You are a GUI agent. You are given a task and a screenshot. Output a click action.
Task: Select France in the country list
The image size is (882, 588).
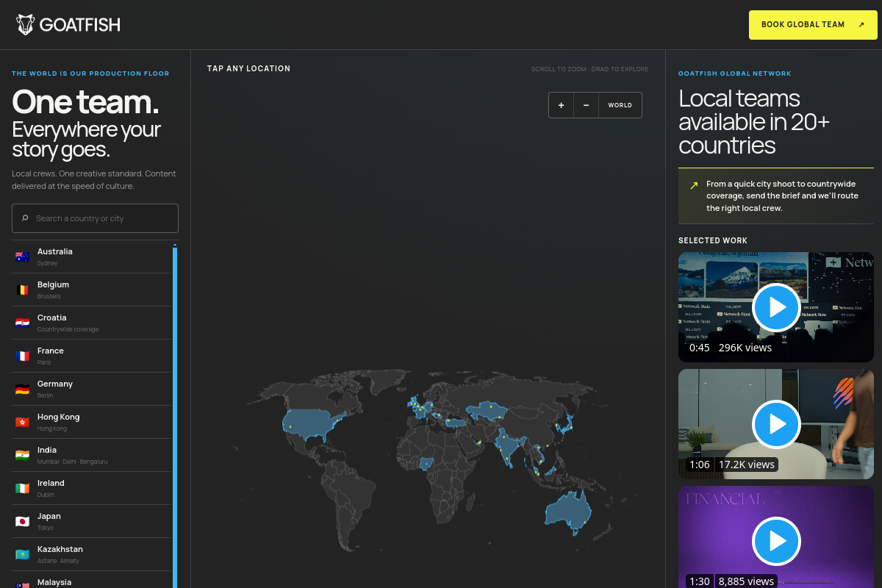(x=91, y=356)
